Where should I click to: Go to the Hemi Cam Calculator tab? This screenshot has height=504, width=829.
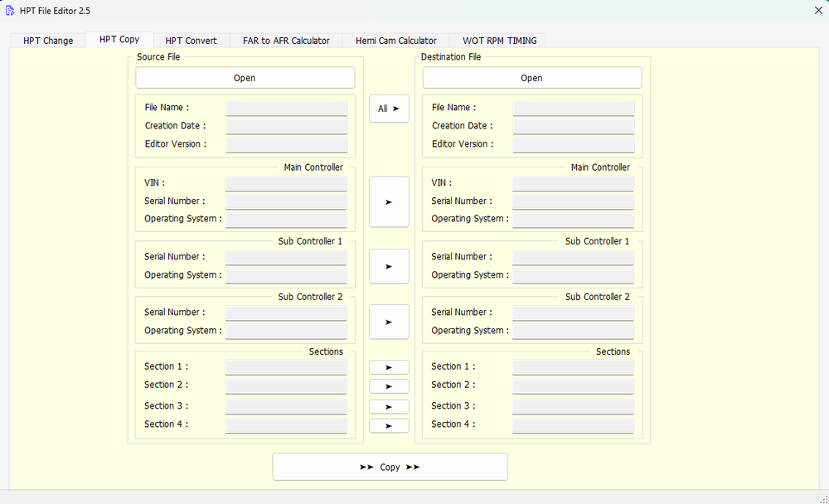[x=395, y=41]
